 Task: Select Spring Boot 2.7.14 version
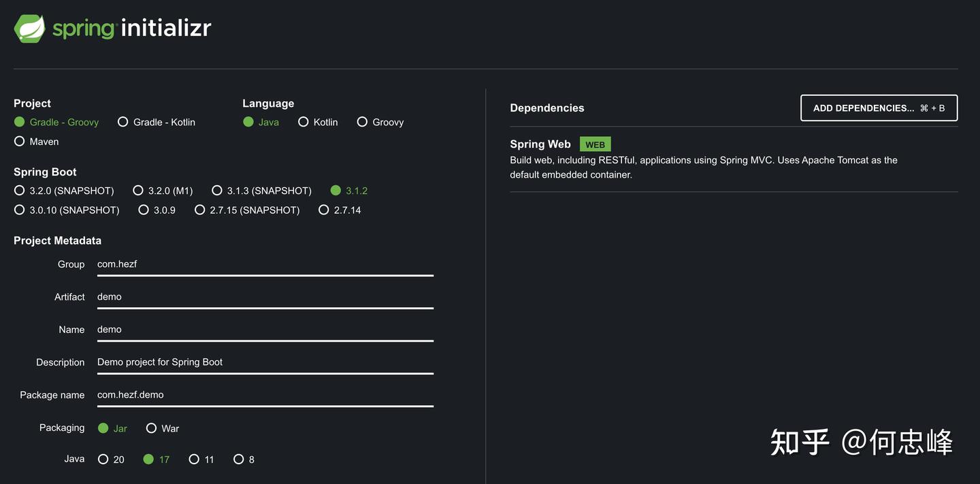pyautogui.click(x=340, y=210)
